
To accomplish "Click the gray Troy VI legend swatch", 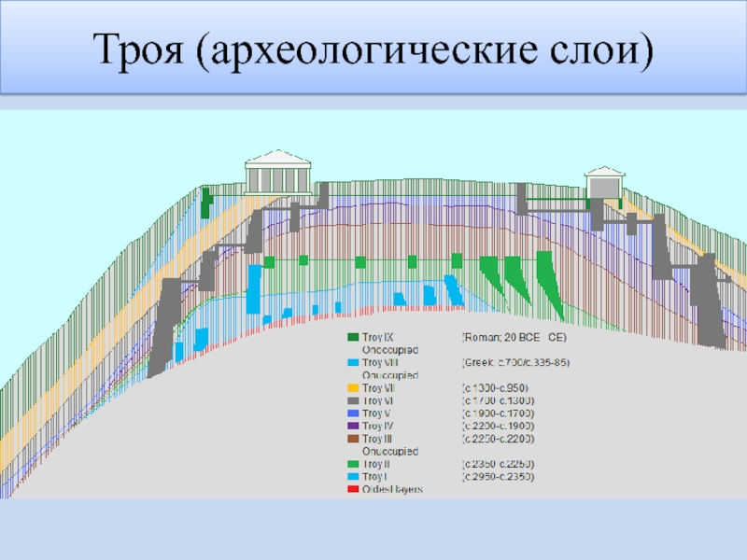I will 353,400.
